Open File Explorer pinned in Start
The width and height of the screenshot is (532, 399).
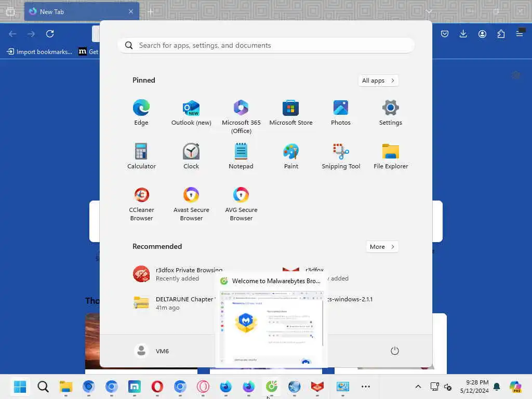[x=391, y=156]
